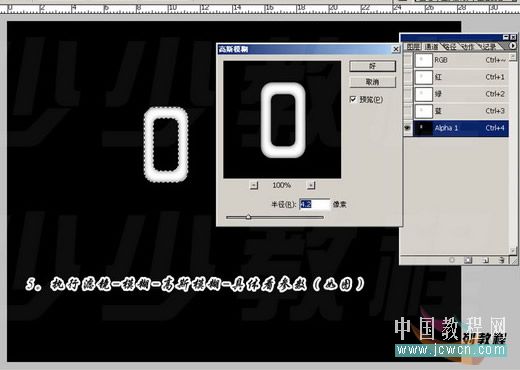The width and height of the screenshot is (520, 370).
Task: Confirm blur with 好 button
Action: click(x=372, y=66)
